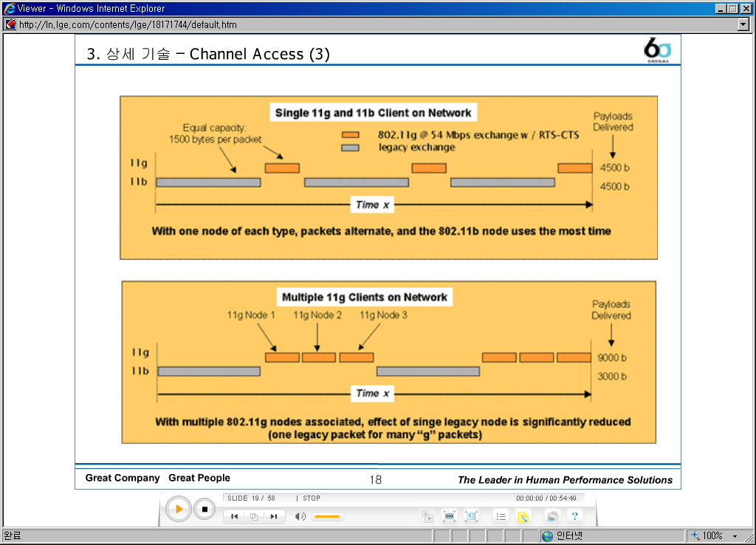The image size is (756, 545).
Task: Click the stop playback button
Action: (205, 510)
